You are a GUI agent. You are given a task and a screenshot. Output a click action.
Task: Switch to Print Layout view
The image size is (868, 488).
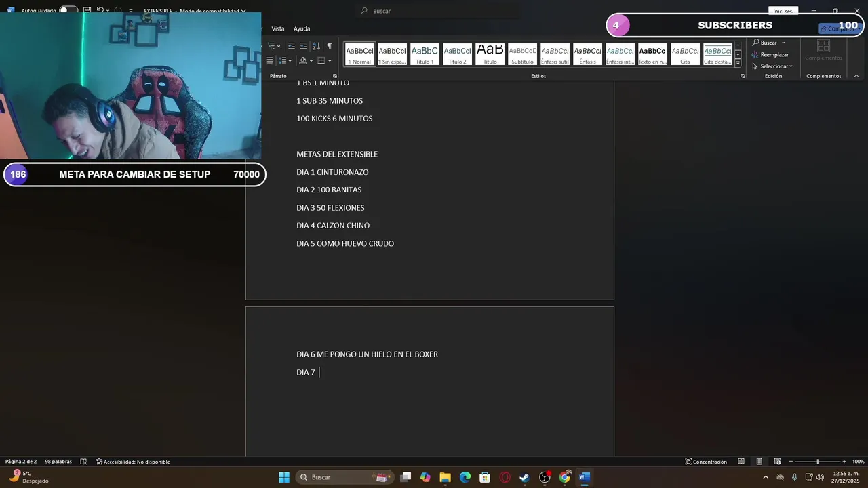point(759,462)
